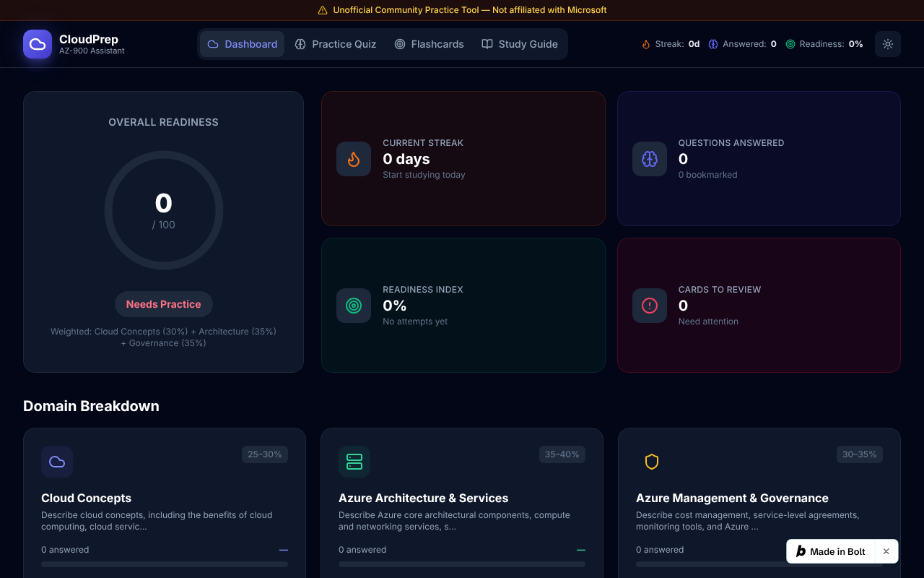The image size is (924, 578).
Task: Open the Flashcards tab
Action: click(x=429, y=44)
